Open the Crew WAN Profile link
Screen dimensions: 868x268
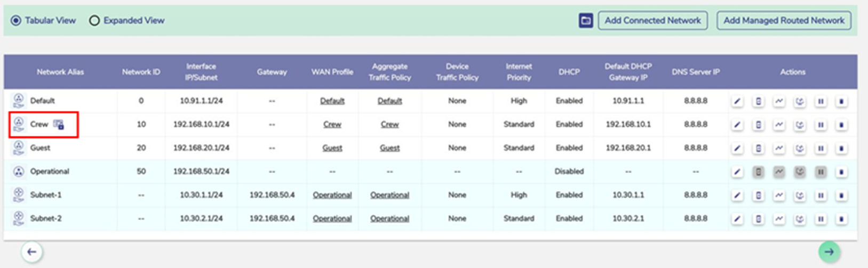(332, 124)
